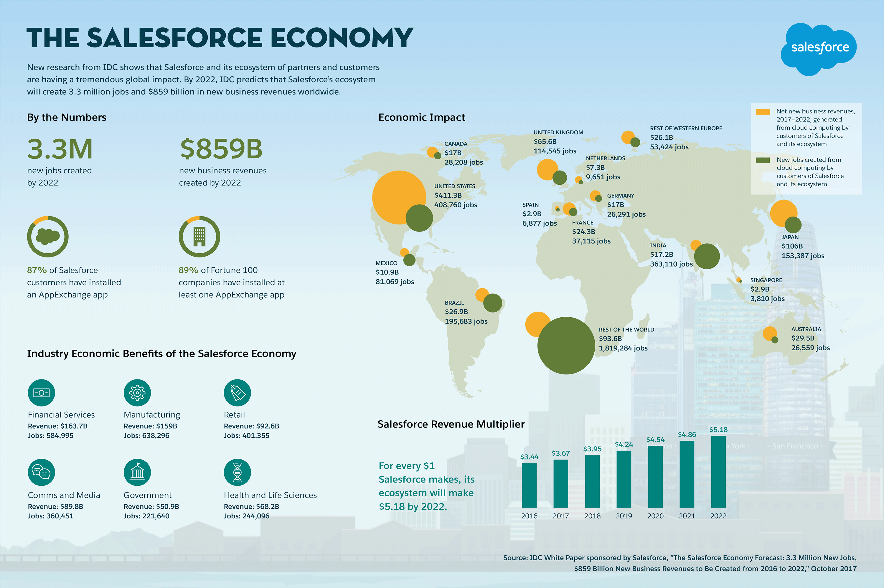The image size is (884, 588).
Task: Click the 'NETHERLANDS' map label
Action: [x=605, y=158]
